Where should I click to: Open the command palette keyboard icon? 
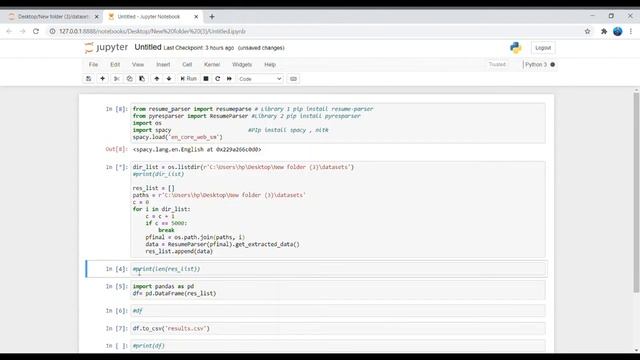pyautogui.click(x=293, y=79)
